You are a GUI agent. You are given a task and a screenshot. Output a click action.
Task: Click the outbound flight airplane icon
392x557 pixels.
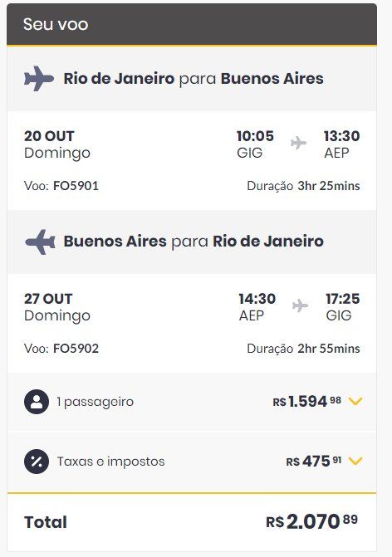point(39,79)
